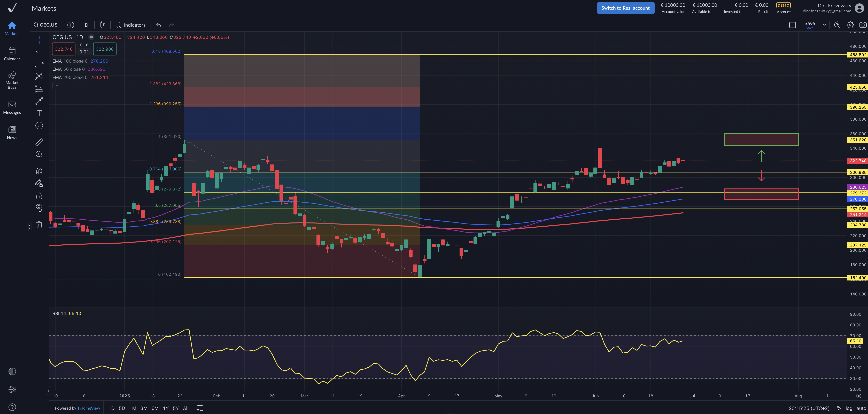This screenshot has height=414, width=868.
Task: Collapse the indicator legend chevron
Action: click(x=57, y=86)
